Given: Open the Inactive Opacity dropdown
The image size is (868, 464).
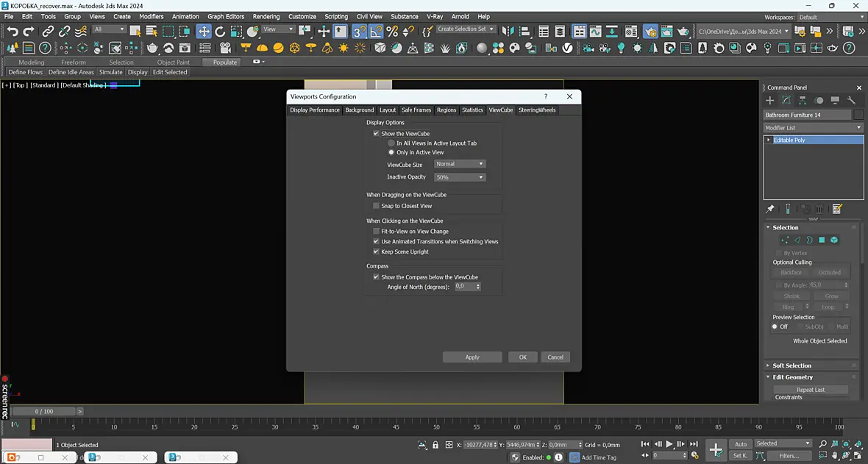Looking at the screenshot, I should 460,177.
